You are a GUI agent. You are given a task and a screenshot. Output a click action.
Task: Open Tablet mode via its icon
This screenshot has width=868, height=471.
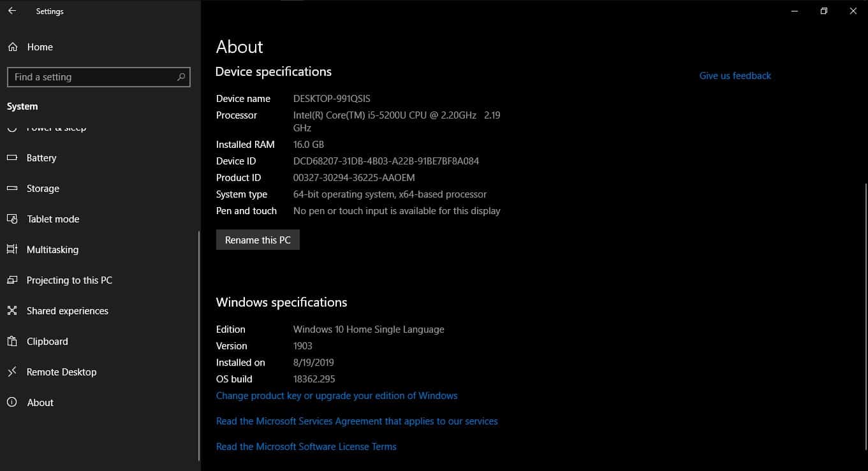(x=12, y=219)
